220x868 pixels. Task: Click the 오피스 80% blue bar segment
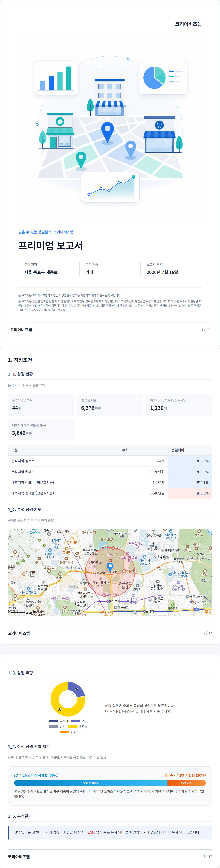(91, 783)
